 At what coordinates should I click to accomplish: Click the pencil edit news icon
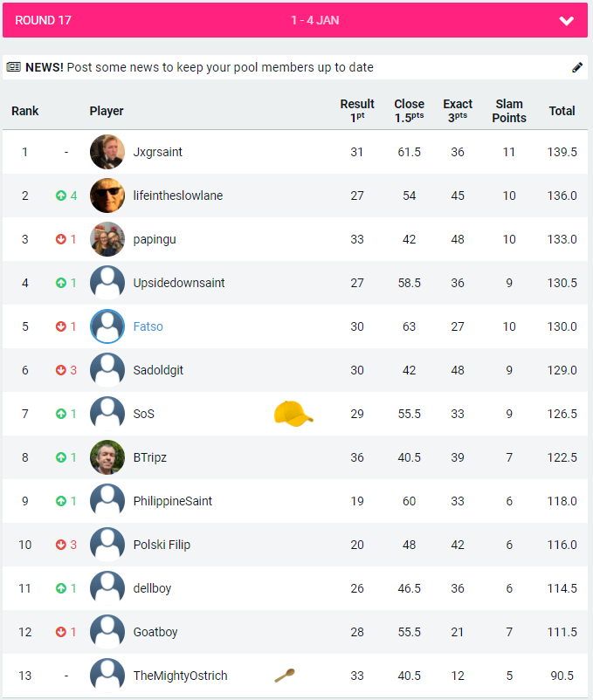(x=576, y=67)
